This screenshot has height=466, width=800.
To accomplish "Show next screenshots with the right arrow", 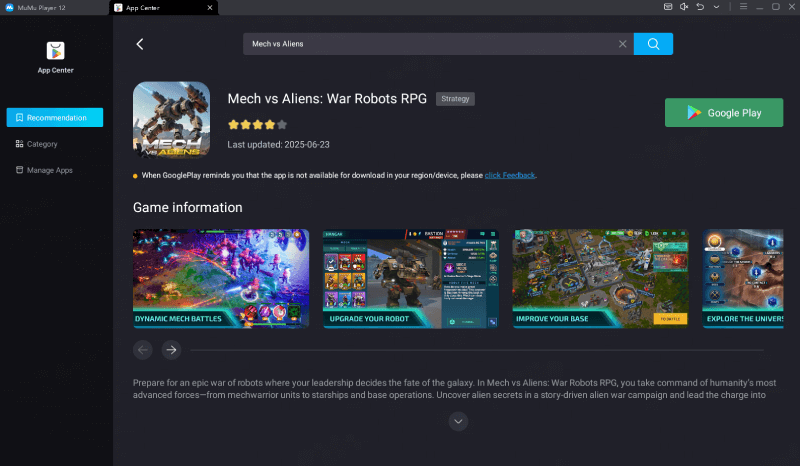I will pyautogui.click(x=171, y=350).
